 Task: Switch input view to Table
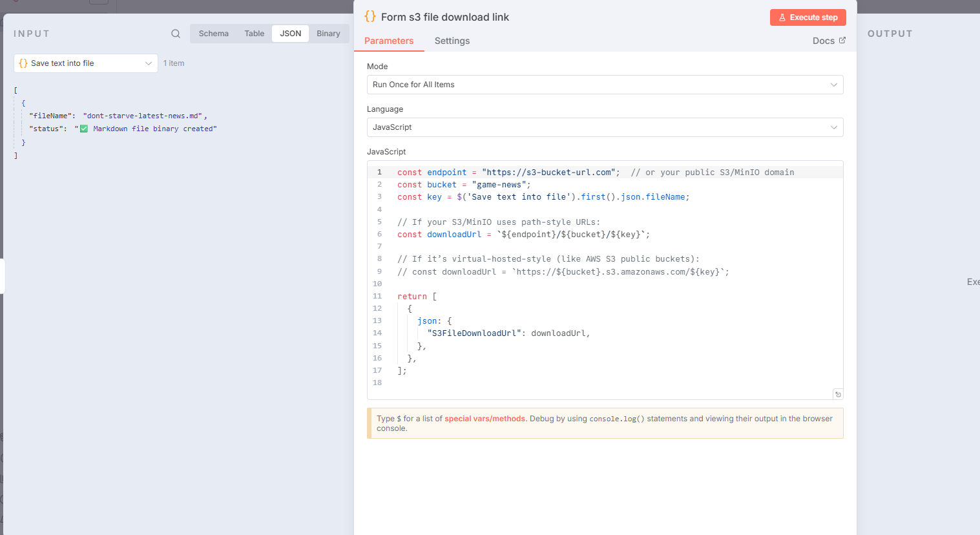pyautogui.click(x=254, y=33)
